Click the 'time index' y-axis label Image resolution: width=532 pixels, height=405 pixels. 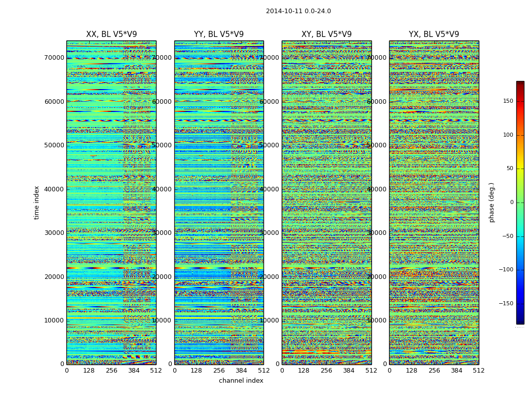click(36, 202)
